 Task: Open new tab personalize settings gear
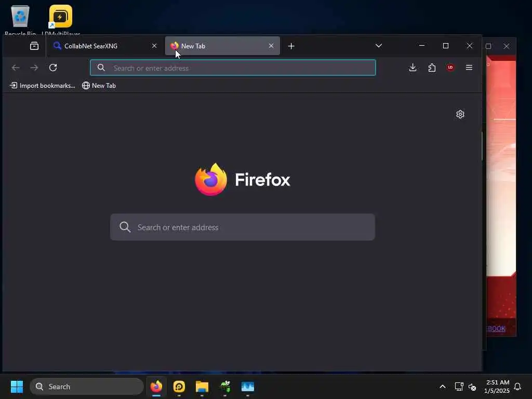point(460,114)
